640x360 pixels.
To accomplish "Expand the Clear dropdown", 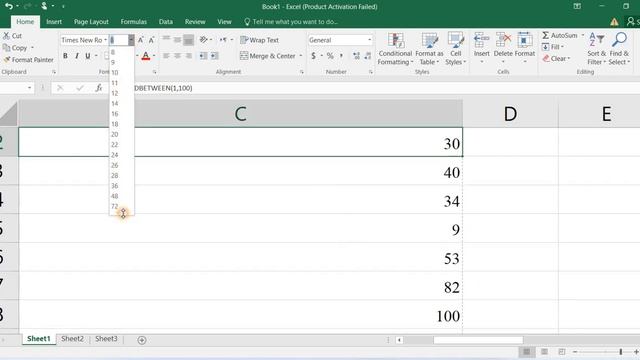I will click(x=569, y=59).
